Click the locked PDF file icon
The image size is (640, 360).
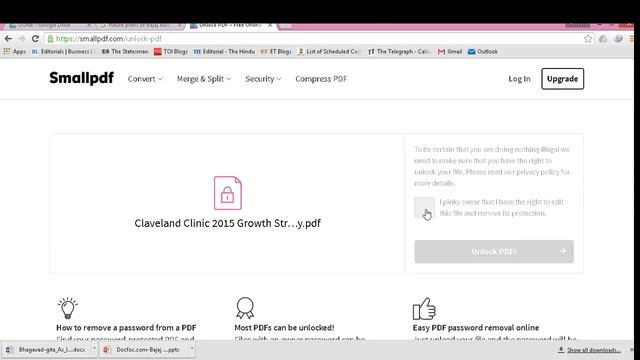[228, 193]
